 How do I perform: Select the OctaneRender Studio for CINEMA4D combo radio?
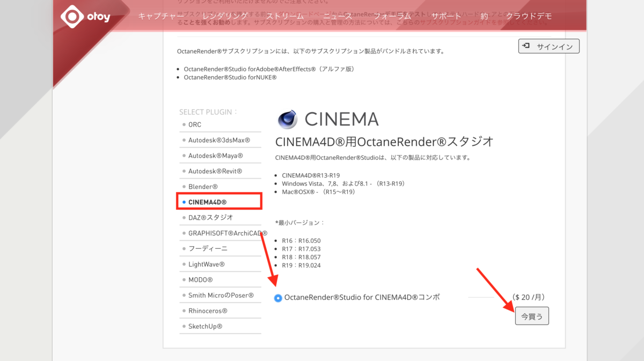pos(278,298)
